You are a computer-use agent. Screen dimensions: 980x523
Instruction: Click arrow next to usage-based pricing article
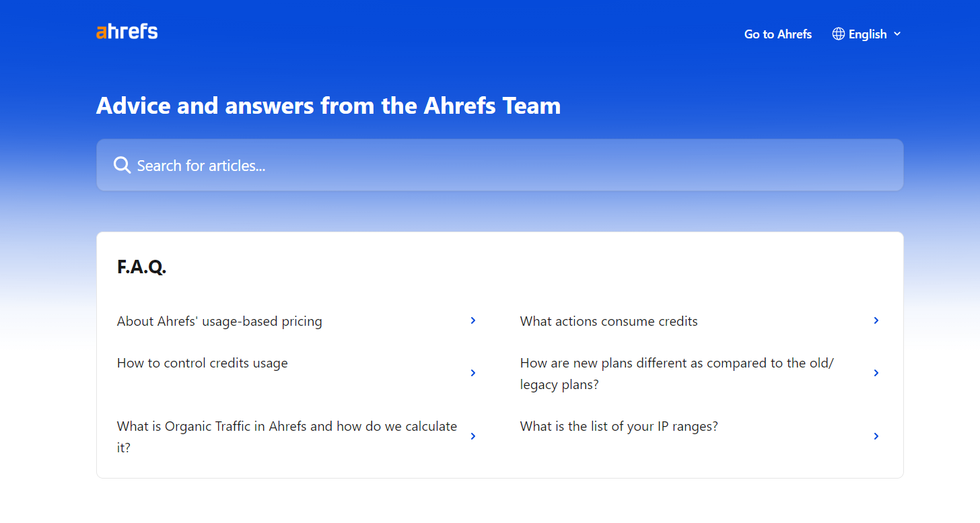pyautogui.click(x=473, y=320)
